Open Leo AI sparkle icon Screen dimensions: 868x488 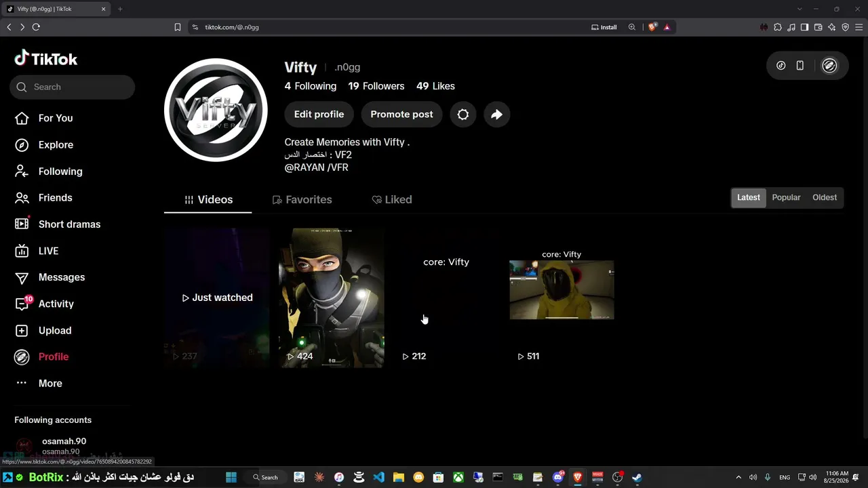(832, 27)
